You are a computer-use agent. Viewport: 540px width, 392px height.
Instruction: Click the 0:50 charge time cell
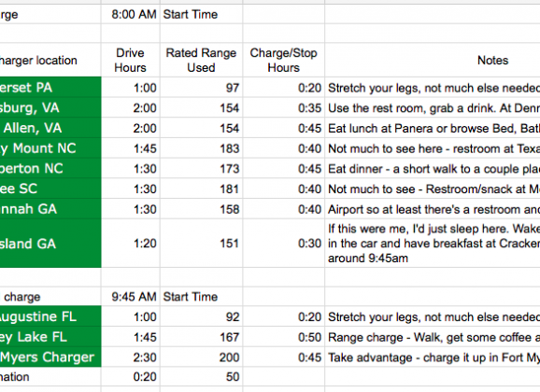(283, 337)
